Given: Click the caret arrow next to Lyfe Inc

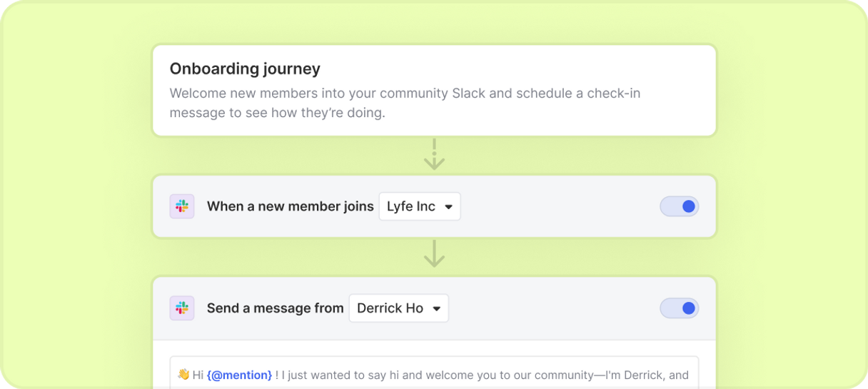Looking at the screenshot, I should pos(449,207).
